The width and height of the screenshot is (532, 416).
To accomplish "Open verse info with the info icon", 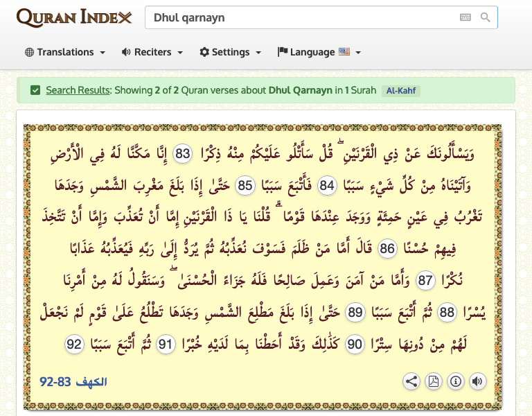I will 455,381.
